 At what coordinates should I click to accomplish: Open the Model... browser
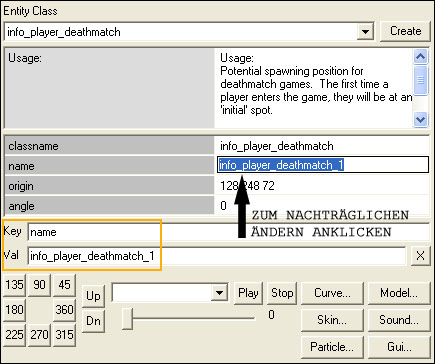click(x=399, y=293)
